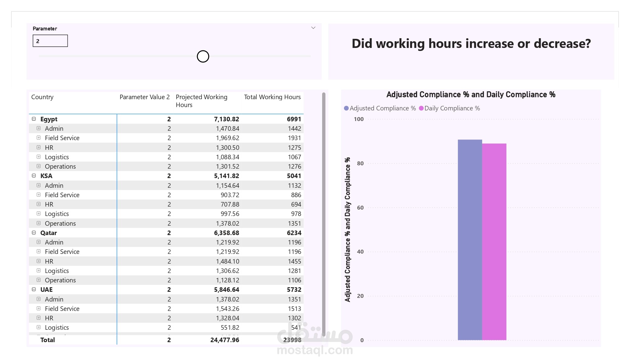Select total hours cell 1455
The width and height of the screenshot is (630, 364).
295,261
